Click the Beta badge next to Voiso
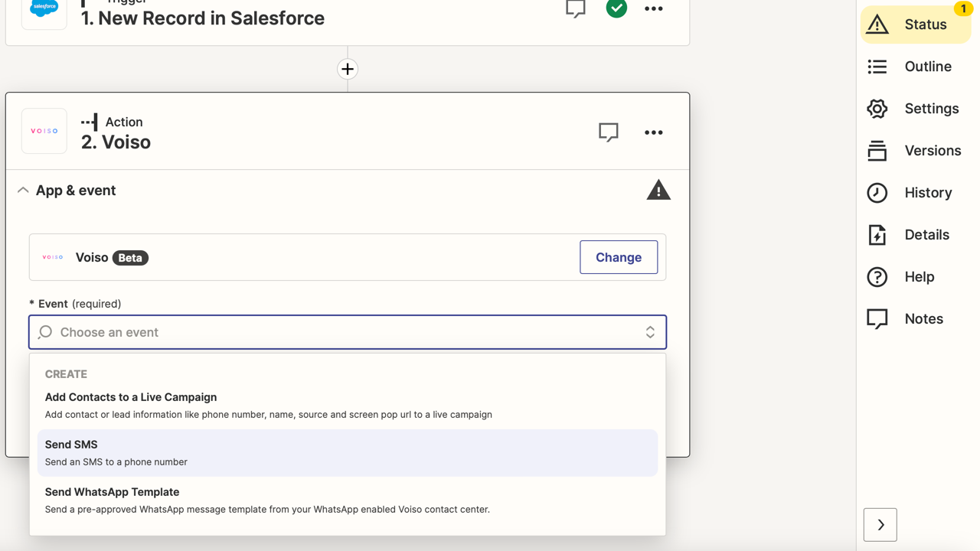980x551 pixels. point(130,258)
